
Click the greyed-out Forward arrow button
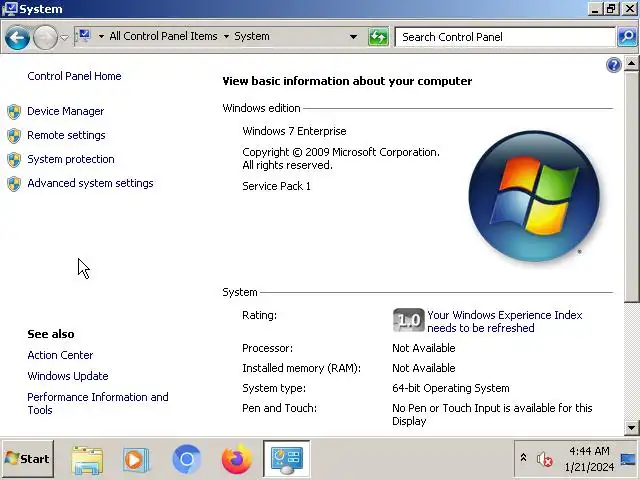pos(45,38)
